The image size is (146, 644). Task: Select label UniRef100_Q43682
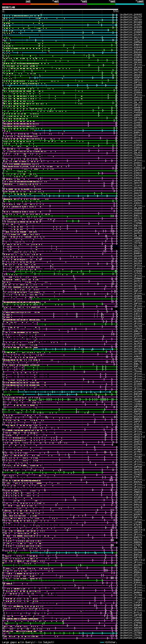[x=131, y=30]
